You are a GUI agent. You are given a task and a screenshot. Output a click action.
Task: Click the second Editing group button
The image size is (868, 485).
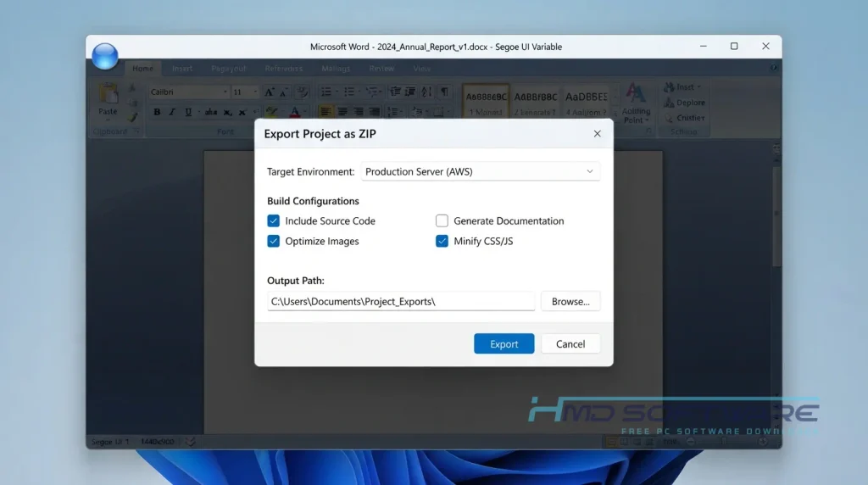[x=684, y=103]
